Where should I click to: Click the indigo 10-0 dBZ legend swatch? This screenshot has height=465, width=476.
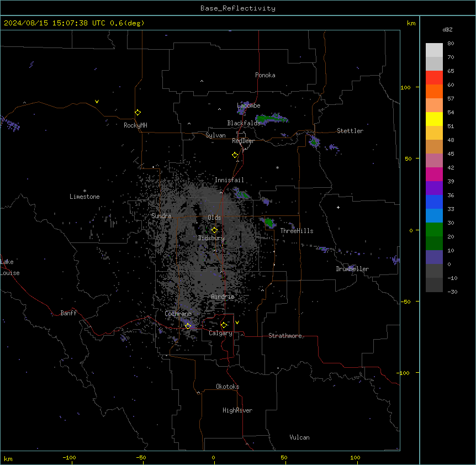point(434,257)
